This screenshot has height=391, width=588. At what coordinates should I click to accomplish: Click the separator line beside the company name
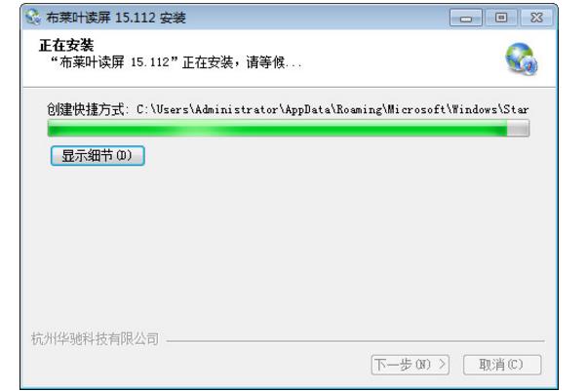pos(355,341)
